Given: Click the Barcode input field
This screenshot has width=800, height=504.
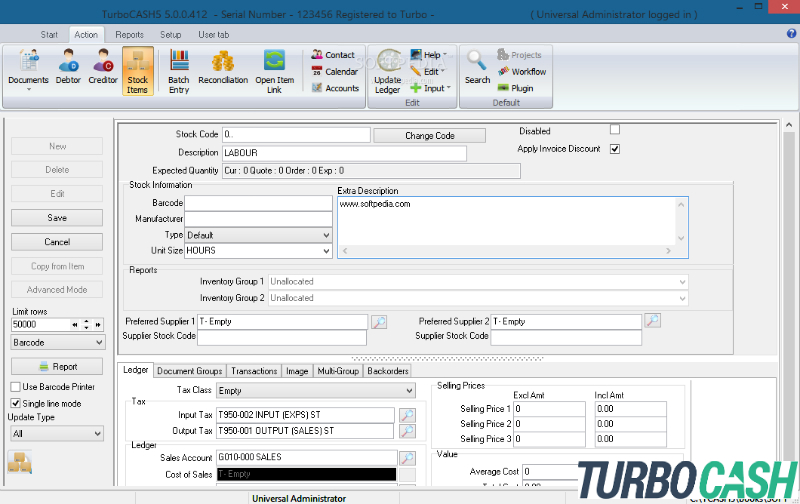Looking at the screenshot, I should [258, 203].
